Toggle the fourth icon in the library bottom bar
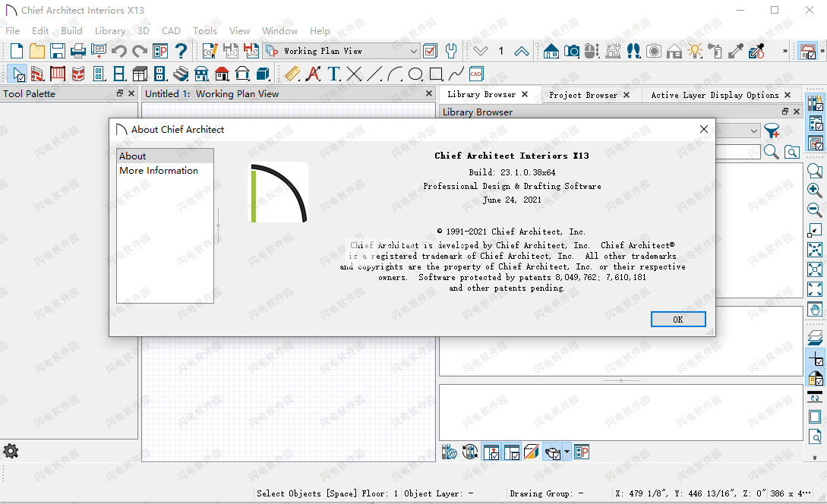The width and height of the screenshot is (827, 504). [x=512, y=452]
